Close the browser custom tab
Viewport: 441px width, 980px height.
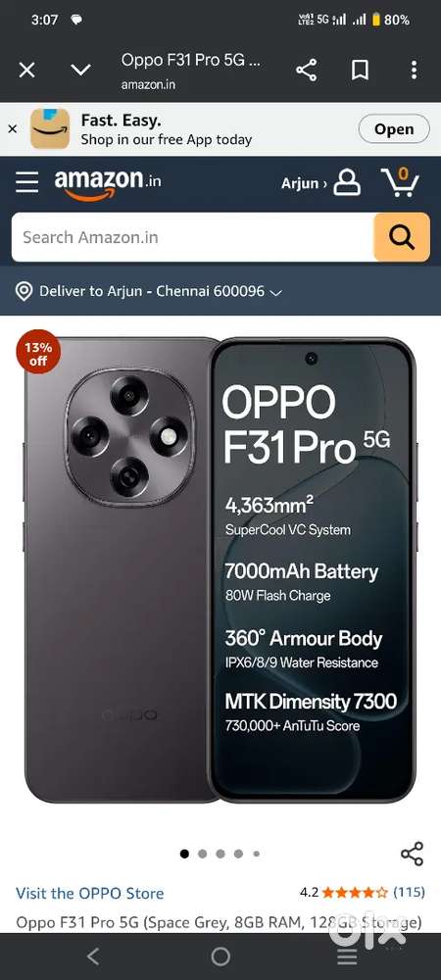tap(26, 70)
